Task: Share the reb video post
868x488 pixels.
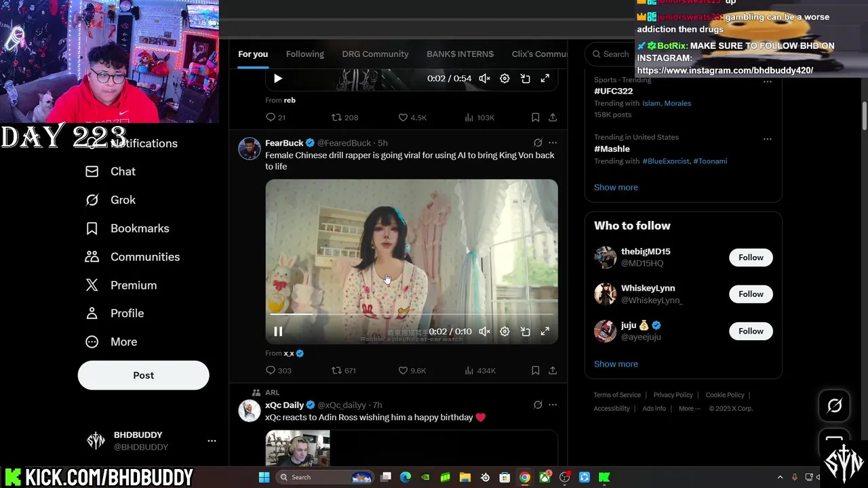Action: point(553,117)
